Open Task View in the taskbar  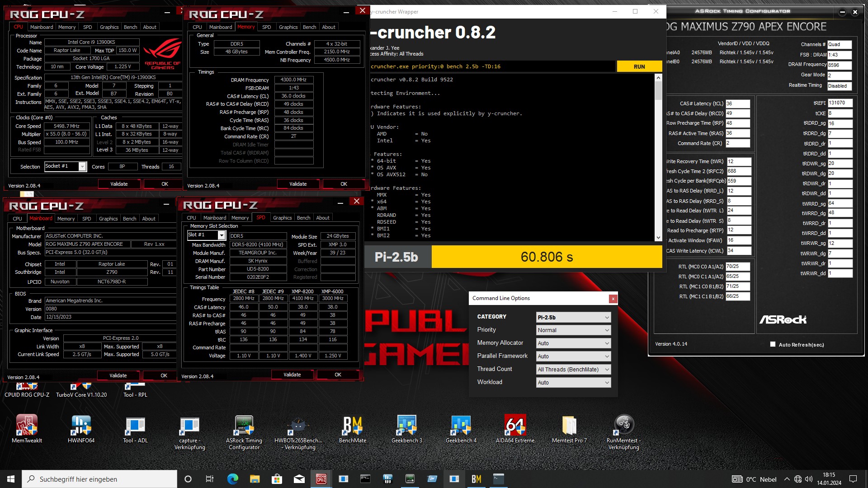209,479
